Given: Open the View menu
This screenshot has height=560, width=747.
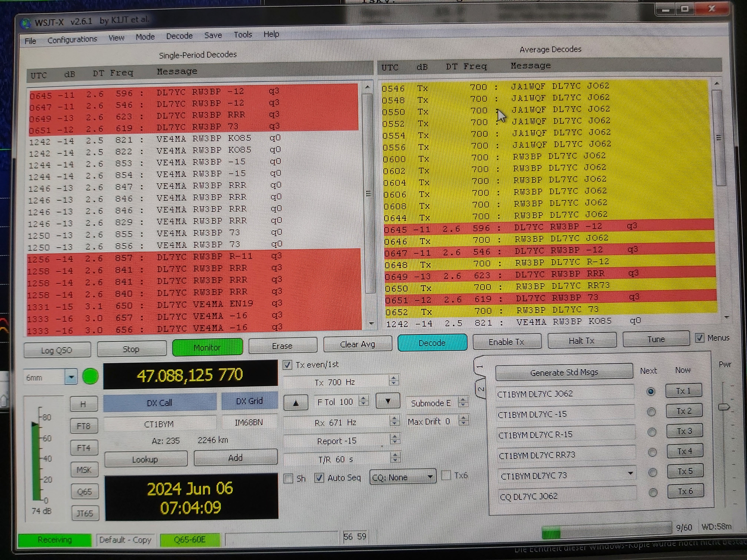Looking at the screenshot, I should click(x=116, y=38).
